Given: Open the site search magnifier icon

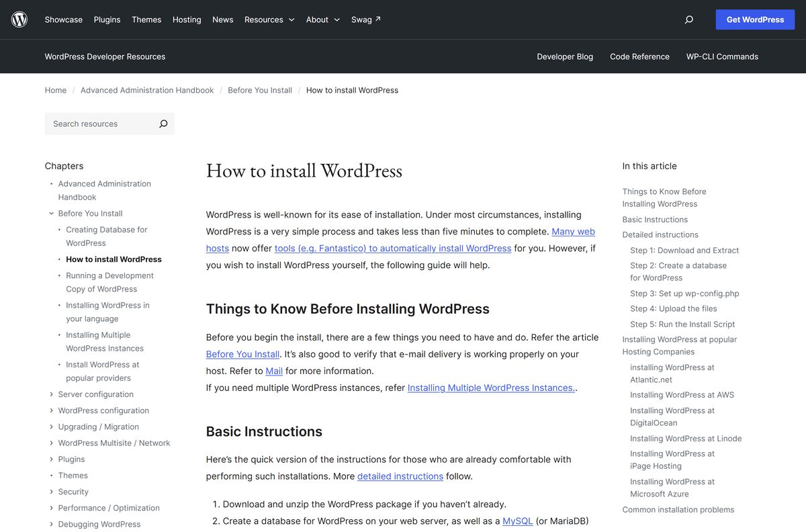Looking at the screenshot, I should 688,19.
